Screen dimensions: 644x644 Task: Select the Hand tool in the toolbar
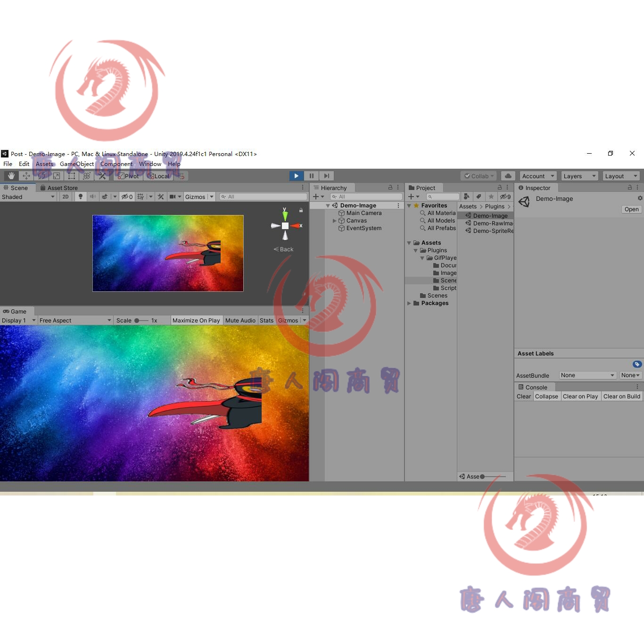point(10,175)
